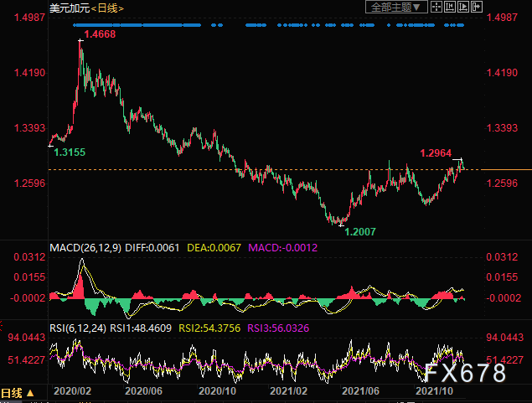Click right MACD axis value -0.0002
Screen dimensions: 532x403
(x=504, y=298)
